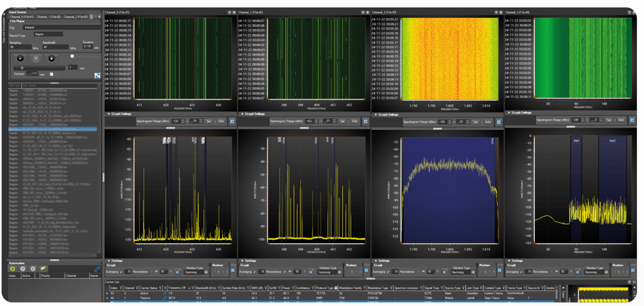This screenshot has width=644, height=306.
Task: Click the Pause button in File Player
Action: coord(36,58)
